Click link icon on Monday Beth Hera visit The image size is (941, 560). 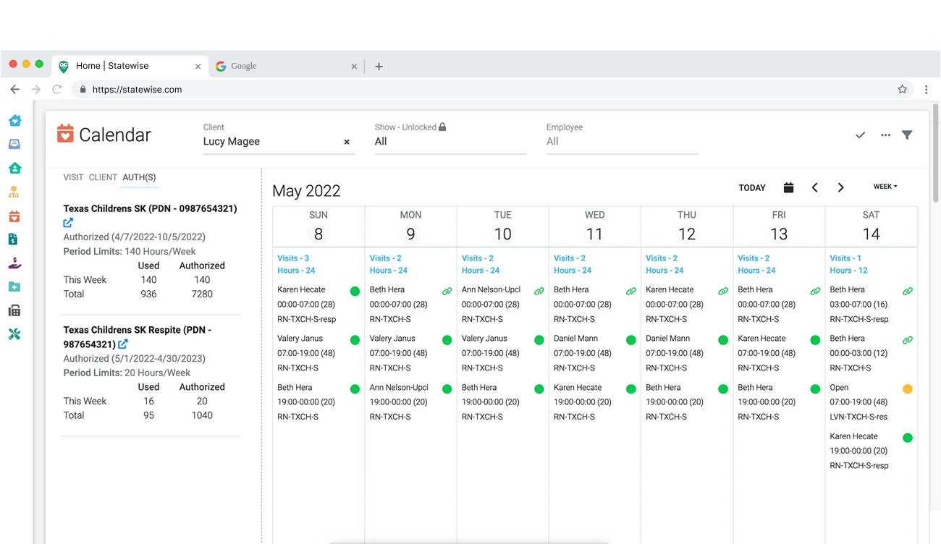[447, 292]
